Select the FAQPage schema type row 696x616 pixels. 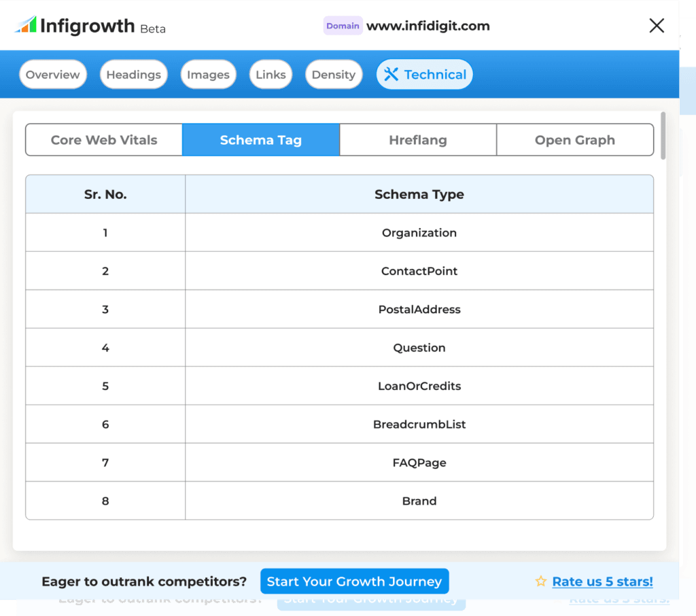tap(419, 463)
